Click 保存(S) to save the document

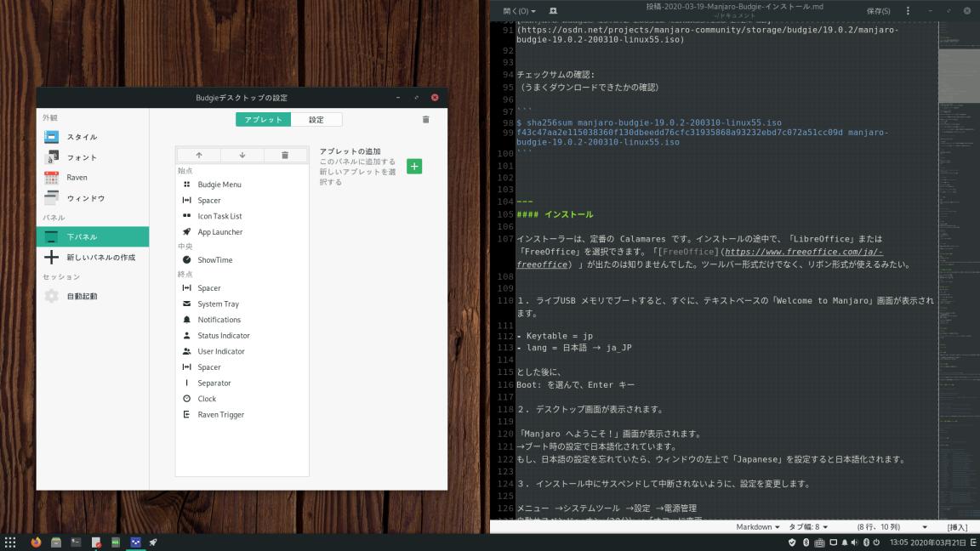coord(878,10)
